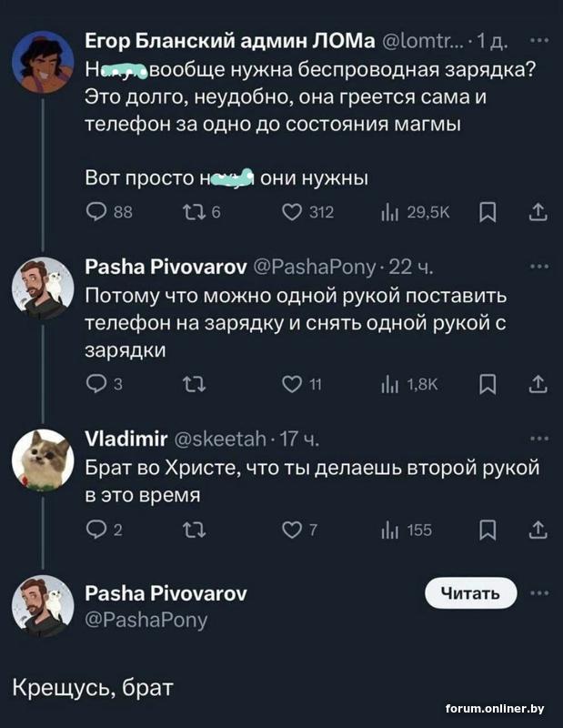
Task: Open @skeetah profile handle
Action: pyautogui.click(x=218, y=441)
